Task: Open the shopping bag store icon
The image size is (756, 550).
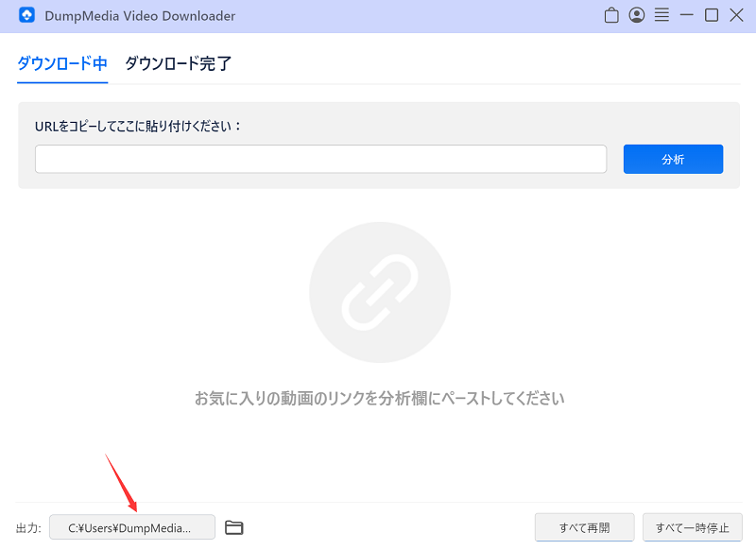Action: point(611,15)
